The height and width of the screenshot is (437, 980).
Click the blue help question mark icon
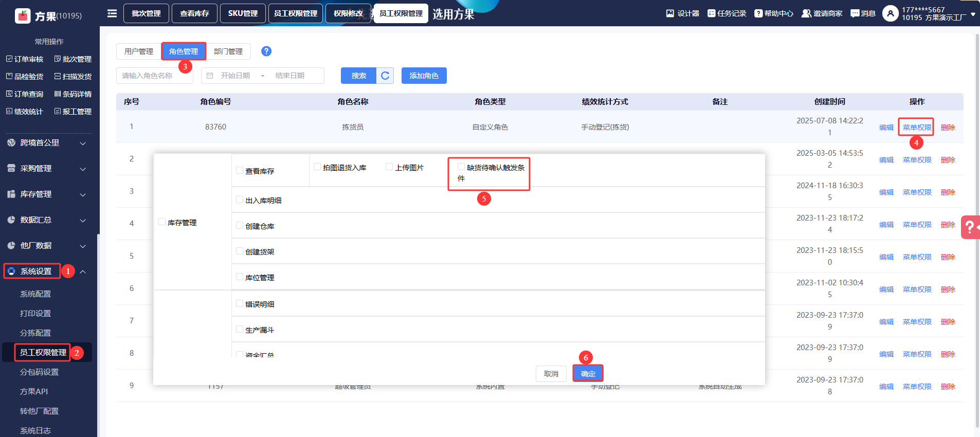click(266, 51)
